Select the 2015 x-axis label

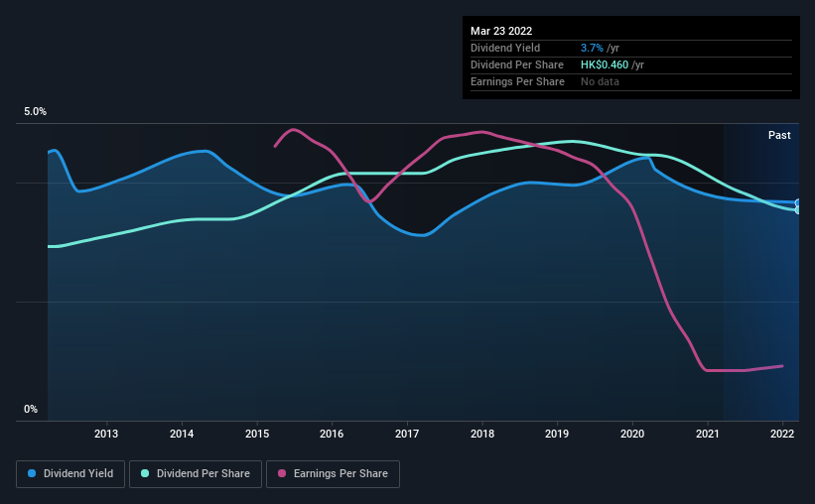(x=257, y=434)
